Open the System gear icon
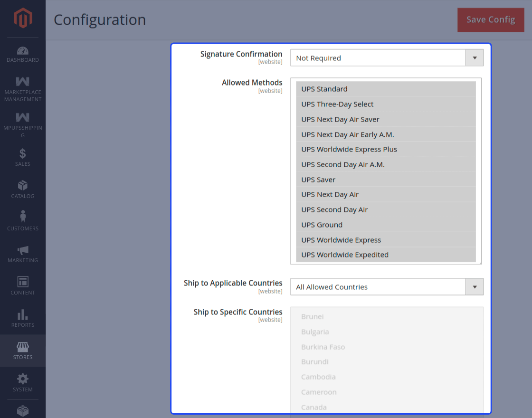This screenshot has width=532, height=418. point(23,379)
